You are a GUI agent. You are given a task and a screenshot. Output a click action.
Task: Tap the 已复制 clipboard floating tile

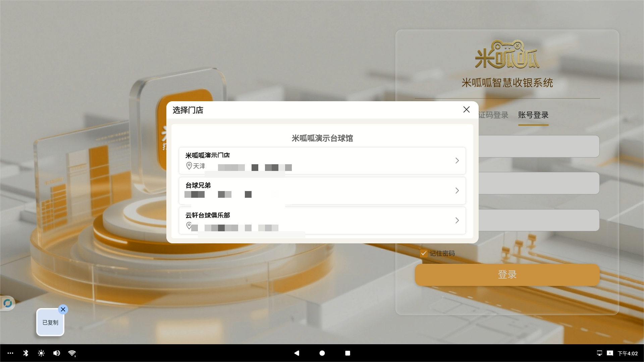[x=50, y=322]
